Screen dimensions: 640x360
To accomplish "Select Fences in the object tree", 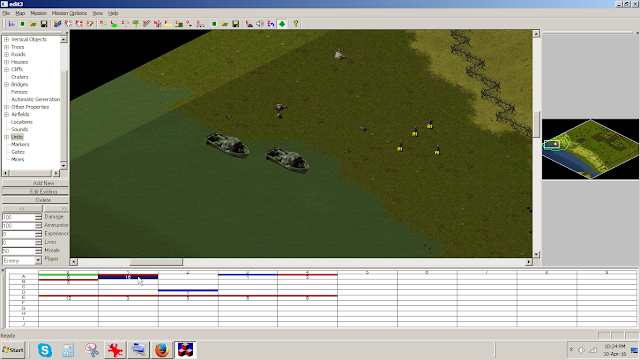I will click(19, 92).
